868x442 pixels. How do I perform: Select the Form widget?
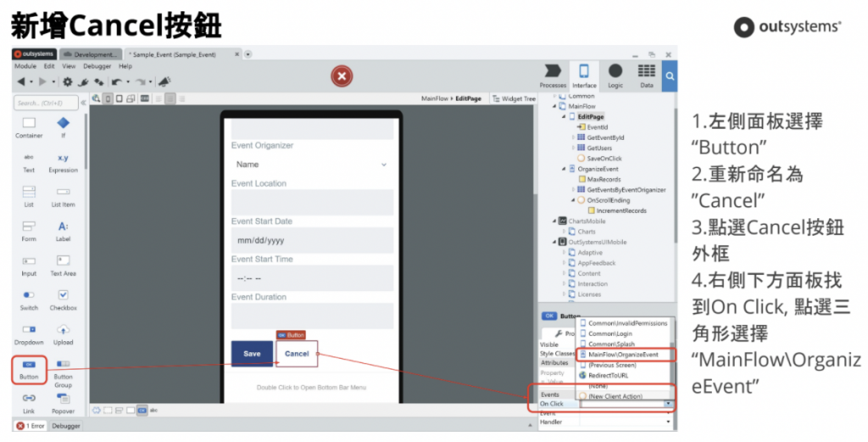[x=29, y=232]
